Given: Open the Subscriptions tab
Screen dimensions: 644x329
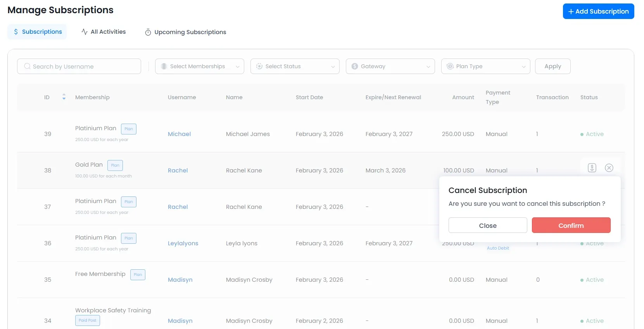Looking at the screenshot, I should (x=37, y=32).
